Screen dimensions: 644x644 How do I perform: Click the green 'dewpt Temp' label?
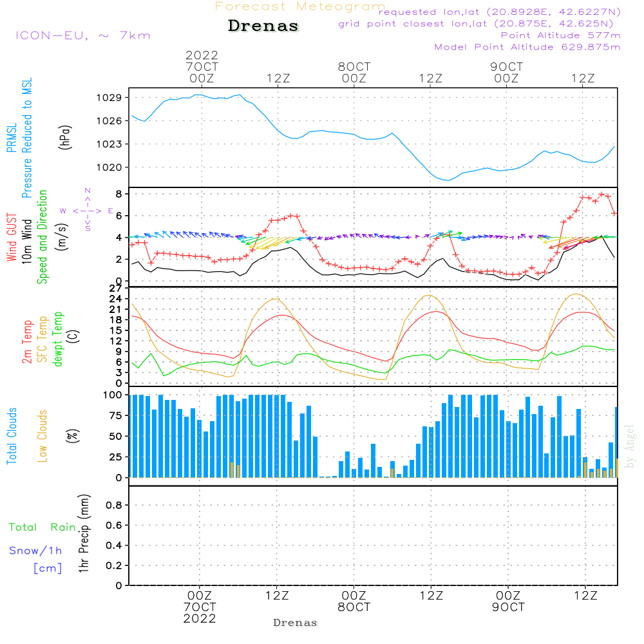57,339
